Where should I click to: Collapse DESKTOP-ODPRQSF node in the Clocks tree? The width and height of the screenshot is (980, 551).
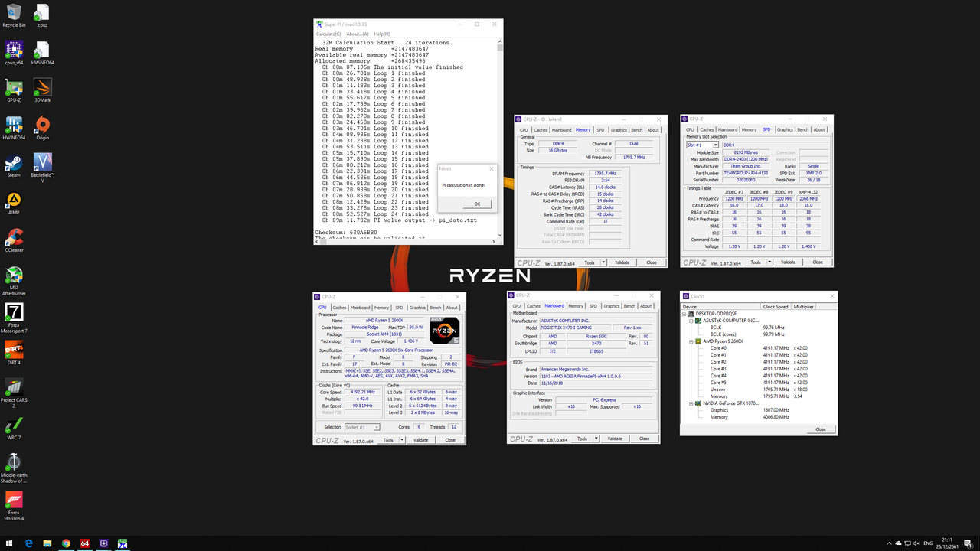(684, 314)
